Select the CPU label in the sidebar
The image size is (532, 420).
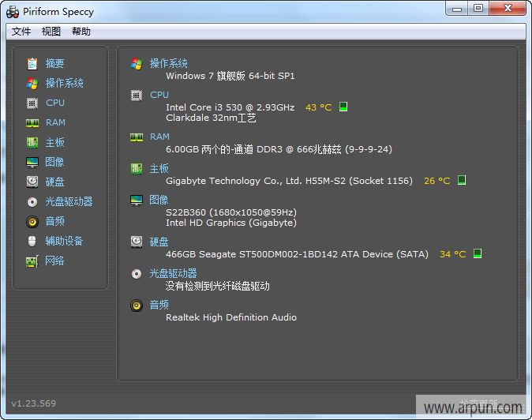[x=55, y=103]
